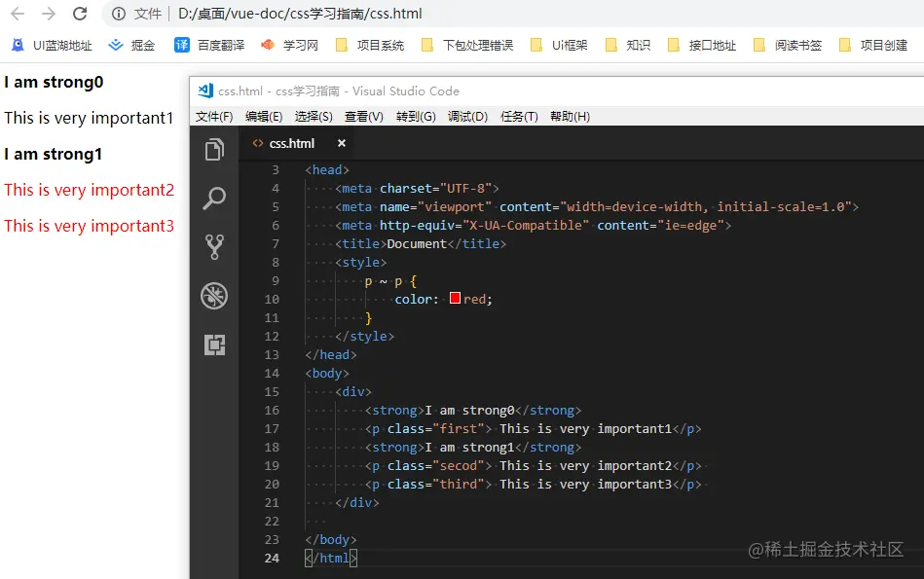Viewport: 924px width, 579px height.
Task: Open the Extensions view
Action: [x=214, y=344]
